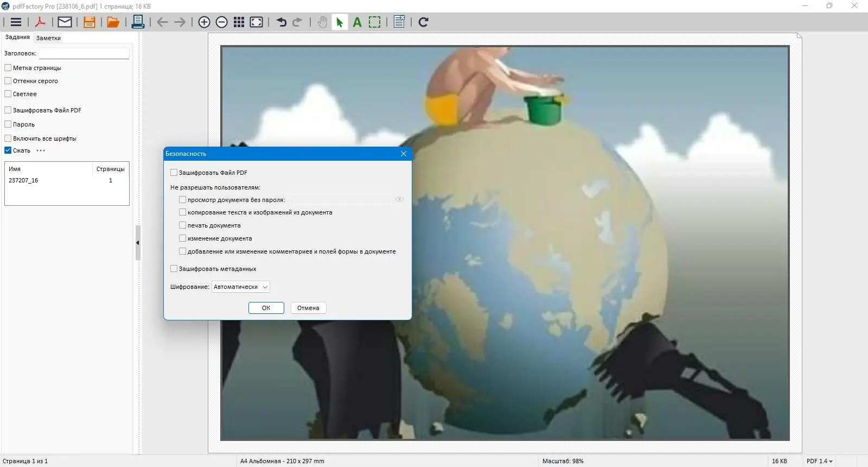This screenshot has height=467, width=868.
Task: Click the Отмена button
Action: coord(308,308)
